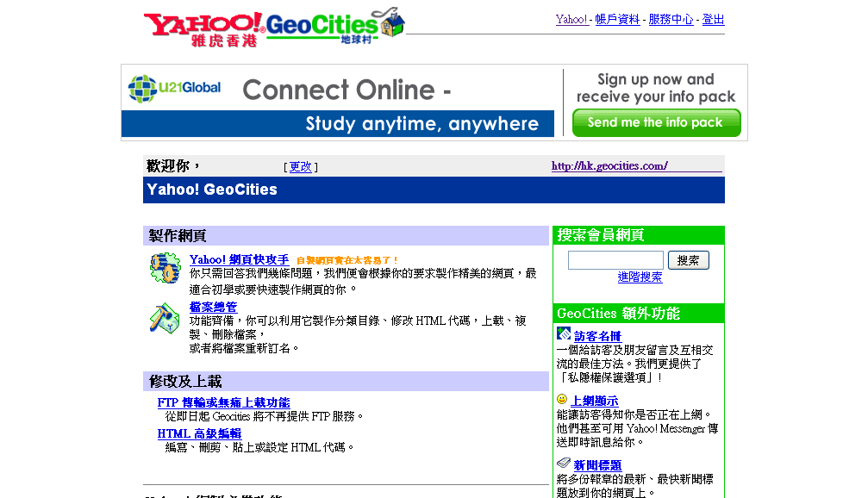Viewport: 868px width, 498px height.
Task: Open 帳戶資料 account info link
Action: click(x=617, y=19)
